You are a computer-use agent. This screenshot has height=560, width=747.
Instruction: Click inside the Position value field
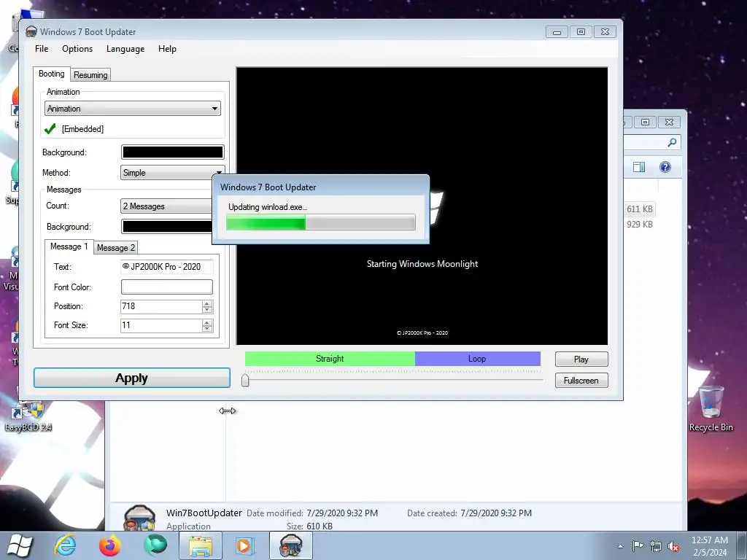[x=161, y=306]
